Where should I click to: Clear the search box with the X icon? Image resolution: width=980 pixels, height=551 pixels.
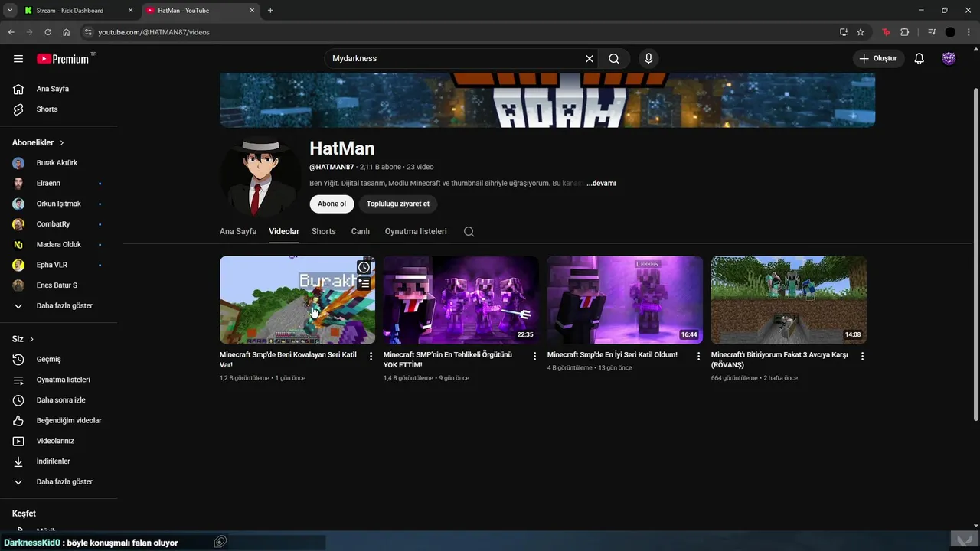590,58
